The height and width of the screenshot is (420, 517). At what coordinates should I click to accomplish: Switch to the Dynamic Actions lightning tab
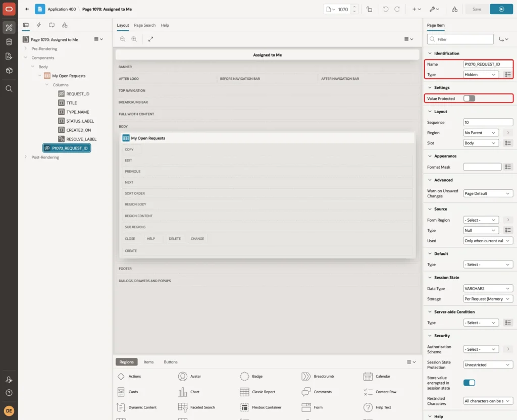pos(38,25)
